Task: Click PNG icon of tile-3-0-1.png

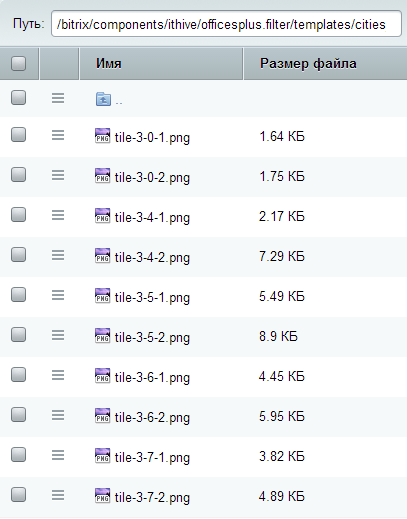Action: point(102,136)
